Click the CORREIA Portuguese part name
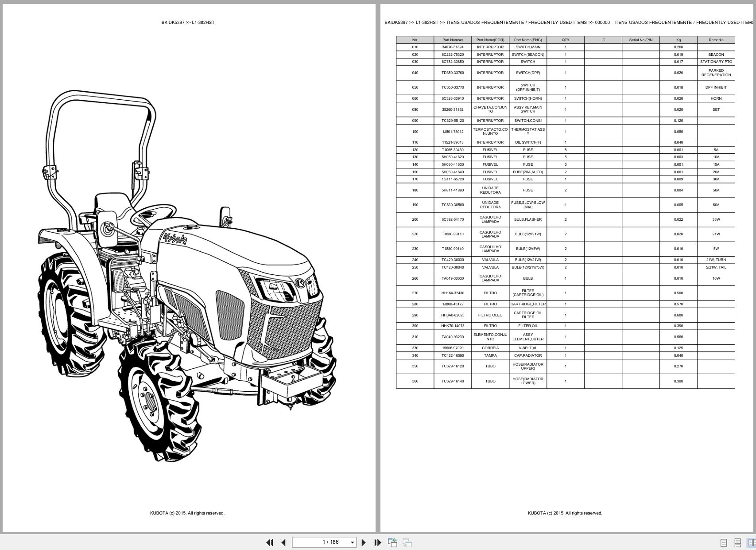Screen dimensions: 756x550 pos(490,348)
